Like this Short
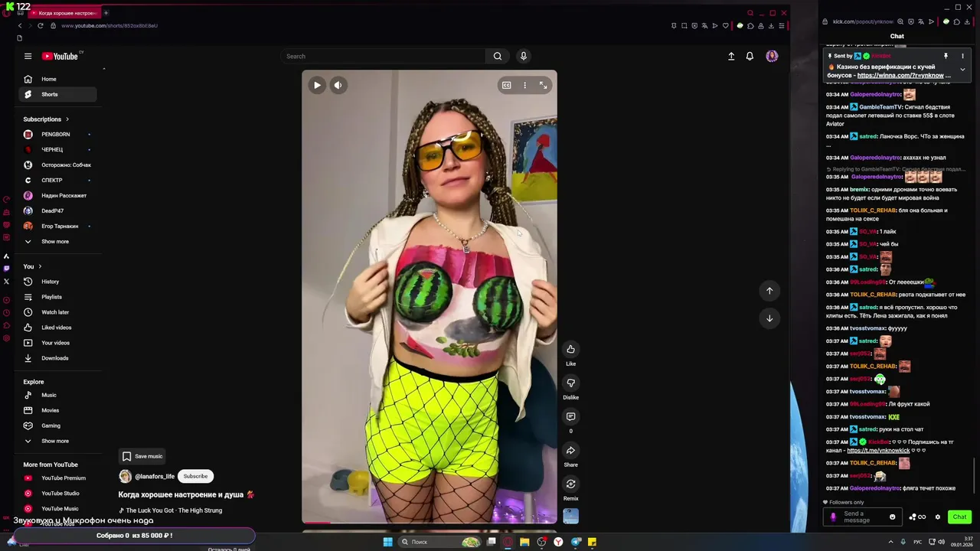 pyautogui.click(x=570, y=349)
